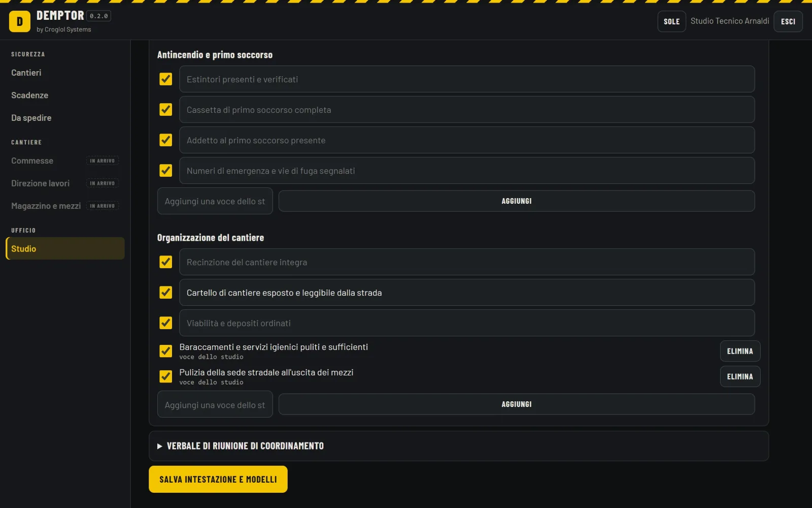The height and width of the screenshot is (508, 812).
Task: Edit 'Addetto al primo soccorso presente' text field
Action: tap(467, 140)
